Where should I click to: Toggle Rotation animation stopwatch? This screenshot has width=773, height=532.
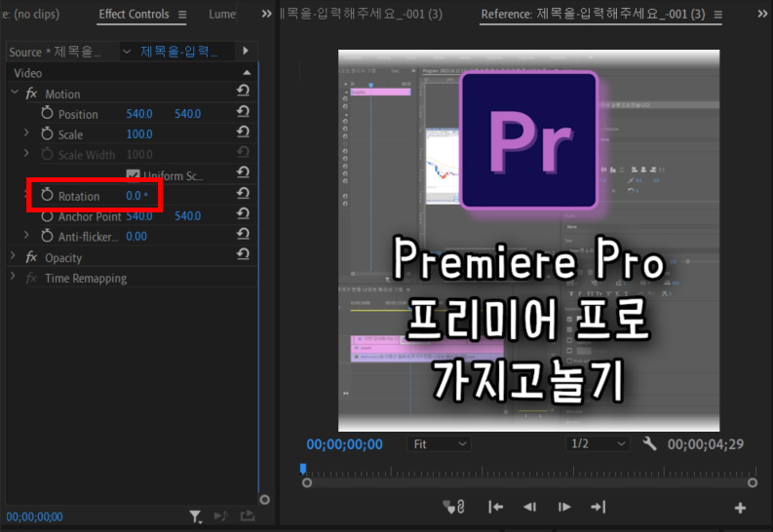pyautogui.click(x=47, y=195)
